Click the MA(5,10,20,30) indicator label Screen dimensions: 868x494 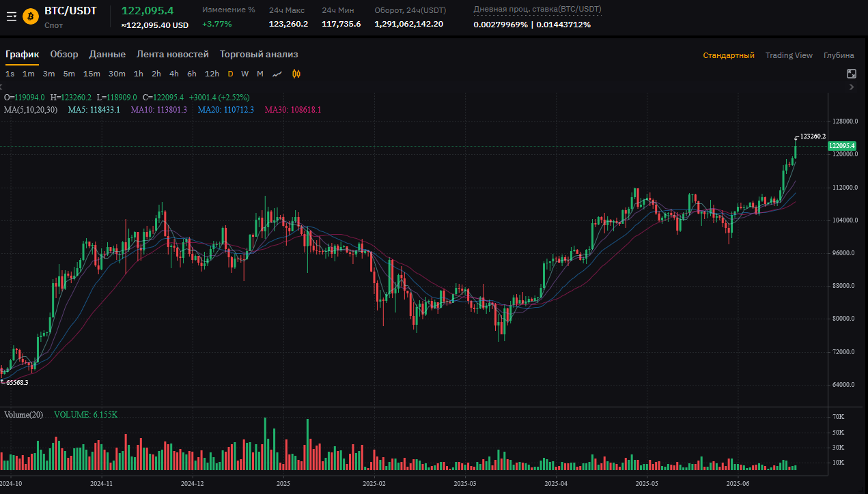(31, 110)
